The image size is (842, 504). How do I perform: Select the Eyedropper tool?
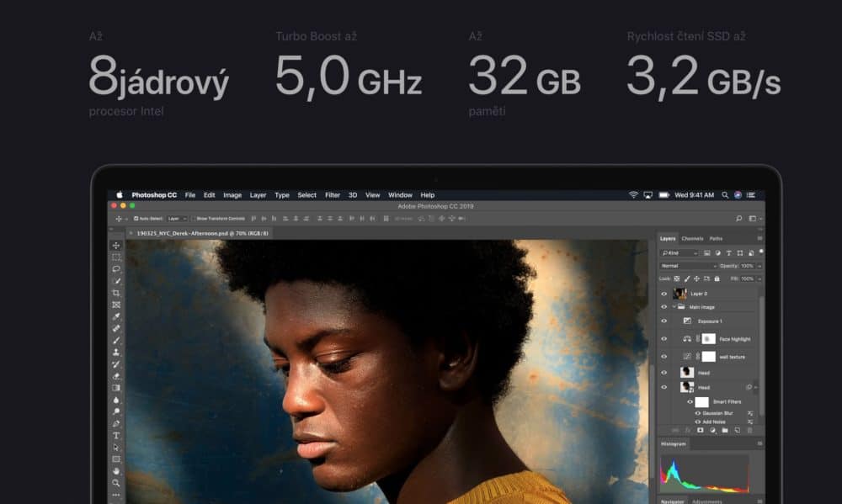click(x=116, y=316)
